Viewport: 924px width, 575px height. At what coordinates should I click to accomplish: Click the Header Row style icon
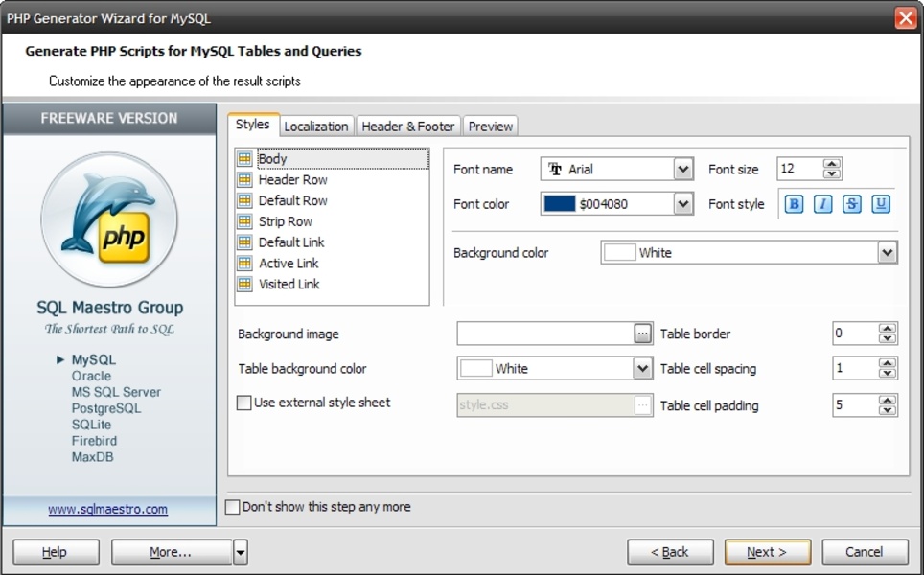coord(245,180)
